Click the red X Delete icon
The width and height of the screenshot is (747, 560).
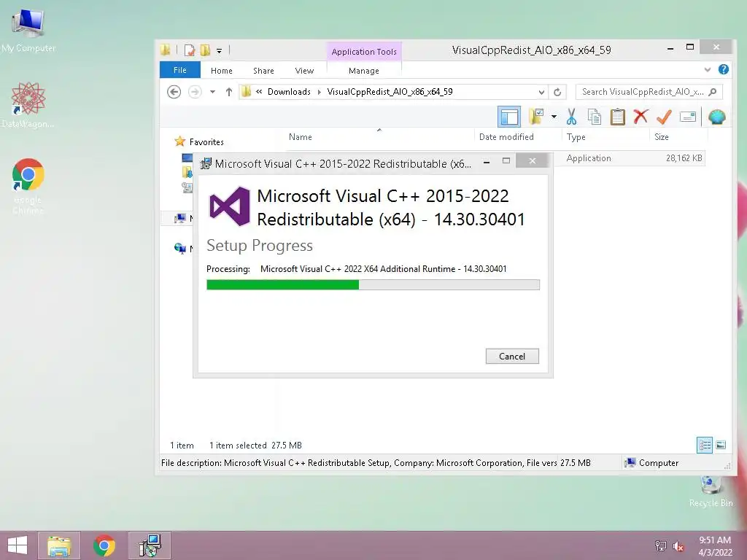(x=640, y=116)
